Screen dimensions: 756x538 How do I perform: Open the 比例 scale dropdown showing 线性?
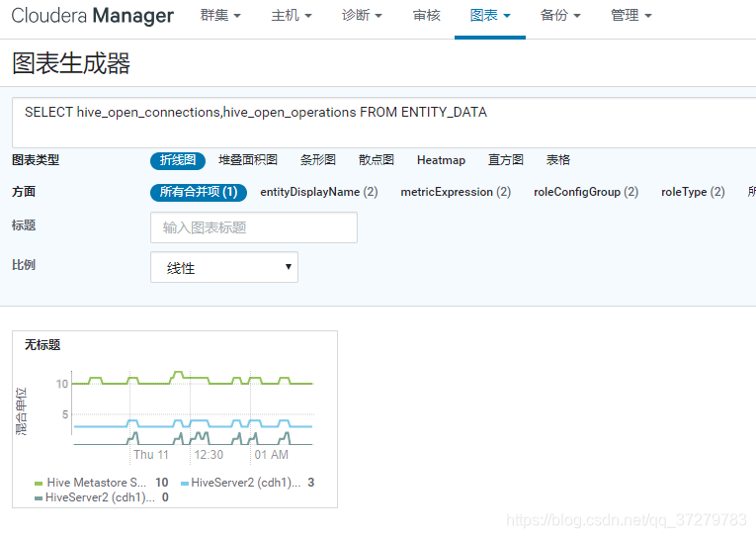224,267
